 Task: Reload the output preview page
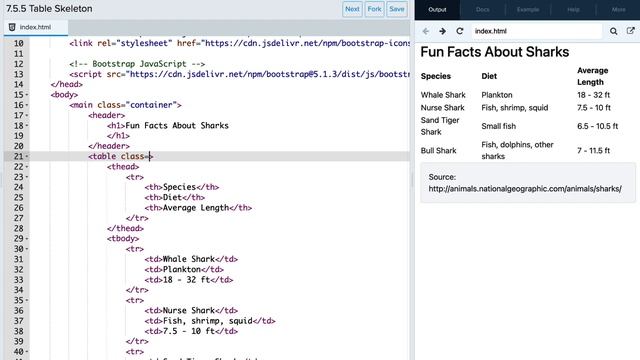pyautogui.click(x=460, y=31)
